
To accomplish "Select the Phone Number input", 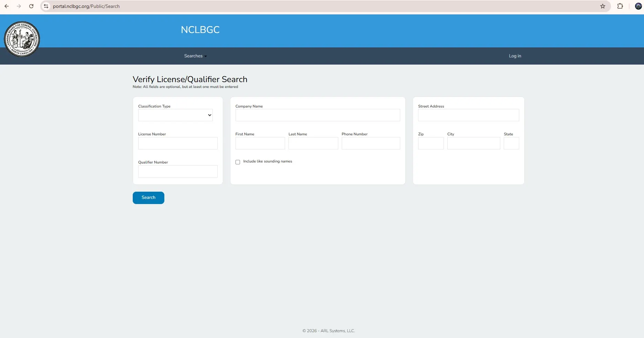I will click(x=371, y=143).
